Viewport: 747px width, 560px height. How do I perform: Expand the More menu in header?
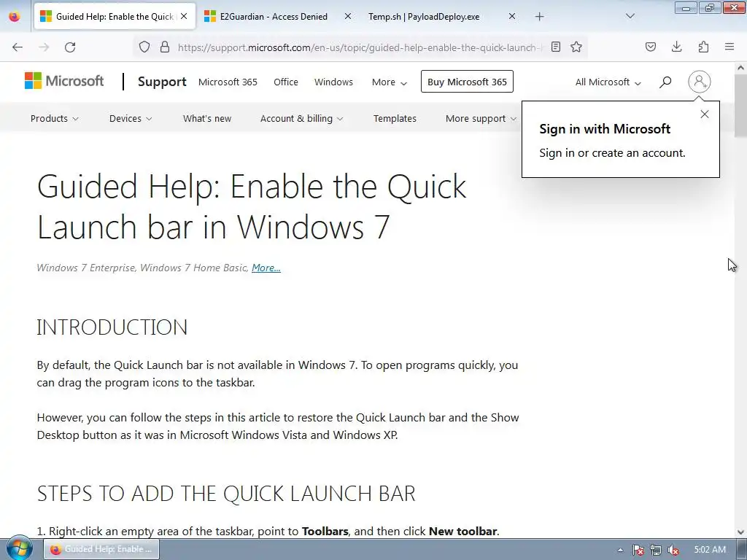(x=390, y=82)
